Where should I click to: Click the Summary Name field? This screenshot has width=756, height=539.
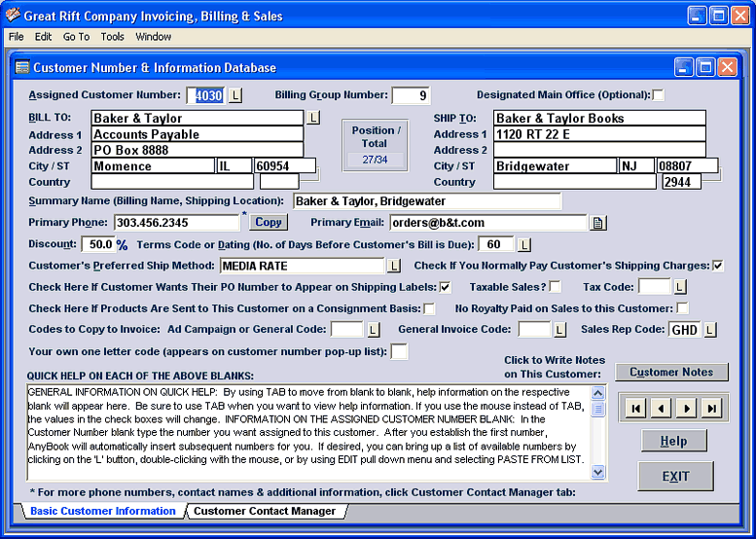[427, 201]
